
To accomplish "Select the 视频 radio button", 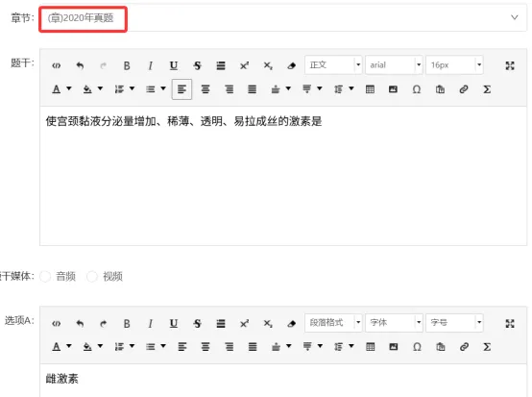I will tap(92, 277).
